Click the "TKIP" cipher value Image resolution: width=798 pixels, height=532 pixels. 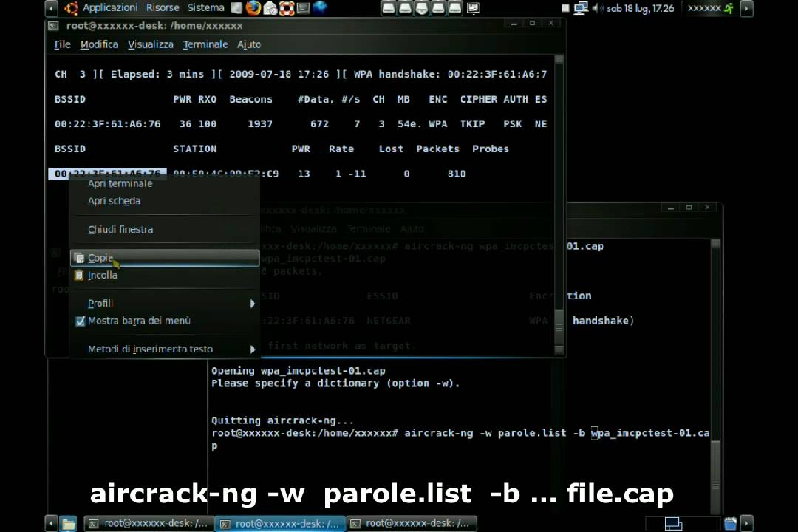(472, 124)
